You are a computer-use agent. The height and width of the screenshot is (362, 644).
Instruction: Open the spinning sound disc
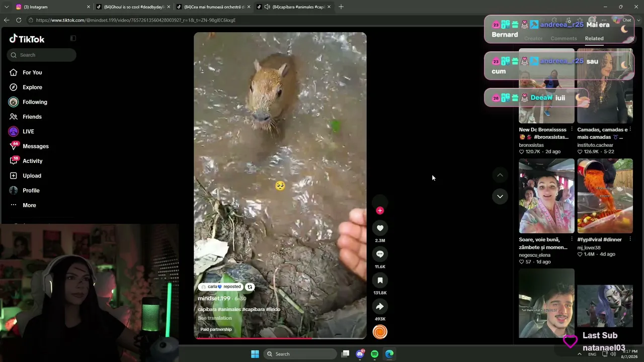tap(380, 332)
